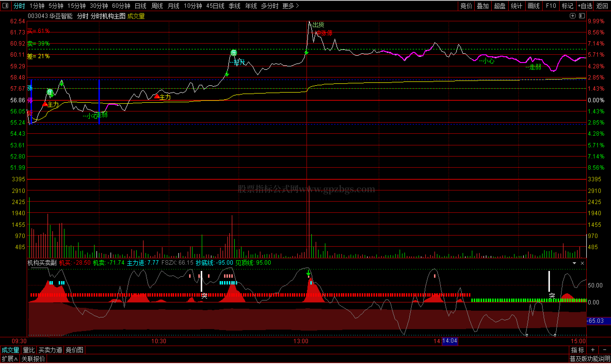Switch to the 日线 daily chart tab
Image resolution: width=611 pixels, height=364 pixels.
140,6
